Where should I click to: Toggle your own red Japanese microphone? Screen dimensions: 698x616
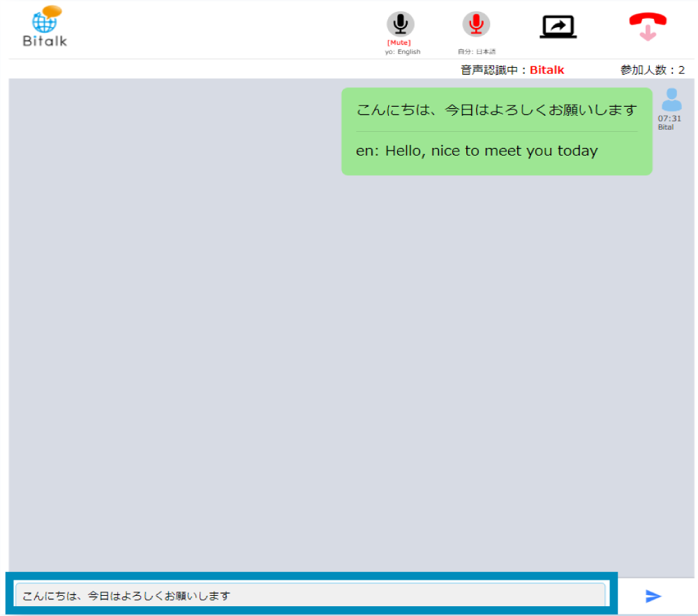[476, 24]
